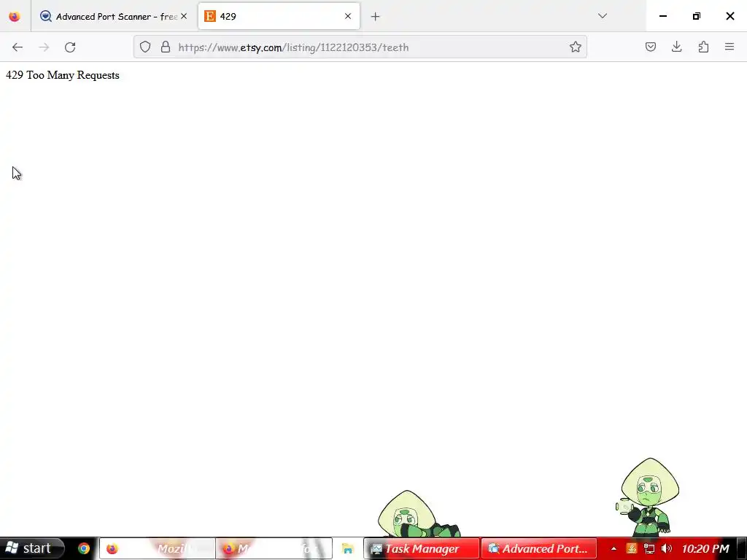Click the 429 Too Many Requests text

pos(63,75)
